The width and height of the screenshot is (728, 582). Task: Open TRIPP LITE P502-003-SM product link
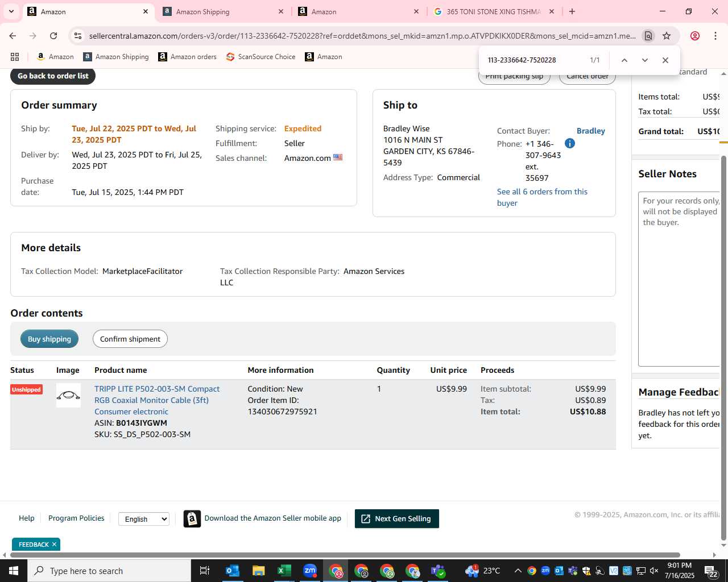157,400
